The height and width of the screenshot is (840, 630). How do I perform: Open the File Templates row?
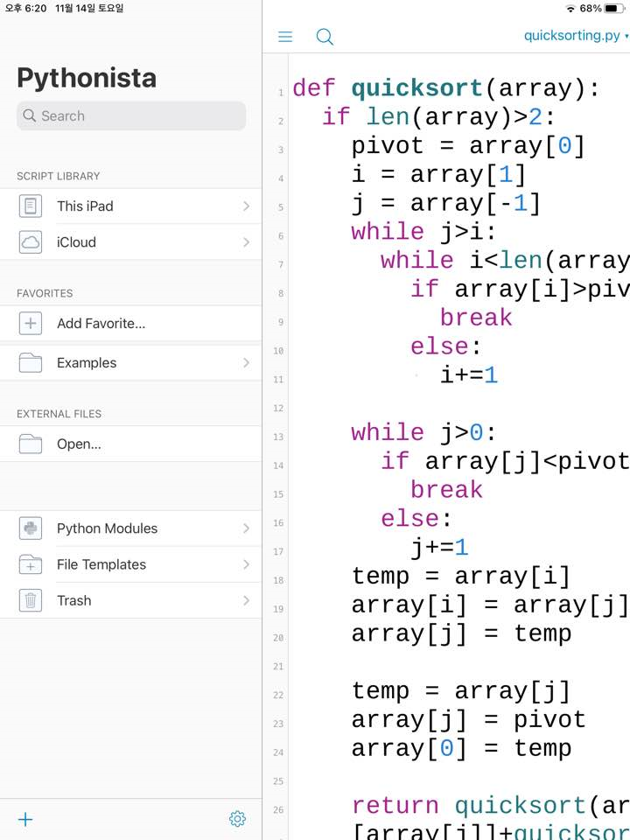coord(131,564)
